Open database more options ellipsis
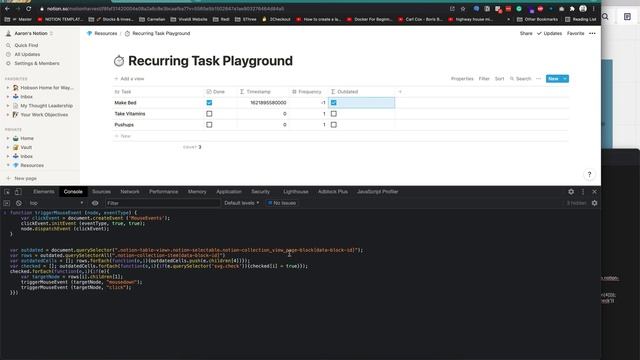640x360 pixels. pyautogui.click(x=538, y=79)
